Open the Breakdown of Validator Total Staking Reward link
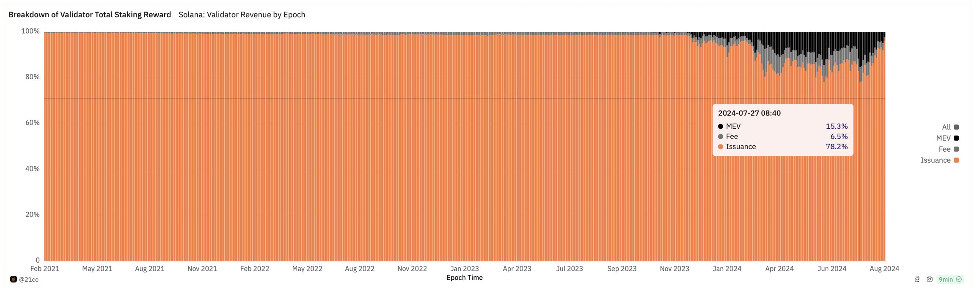Viewport: 980px width, 288px height. click(90, 15)
